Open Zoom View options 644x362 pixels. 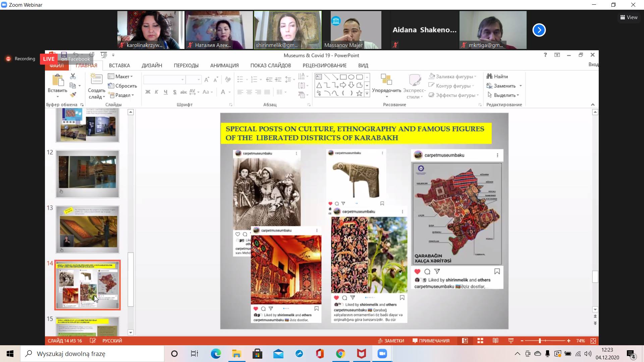coord(629,17)
